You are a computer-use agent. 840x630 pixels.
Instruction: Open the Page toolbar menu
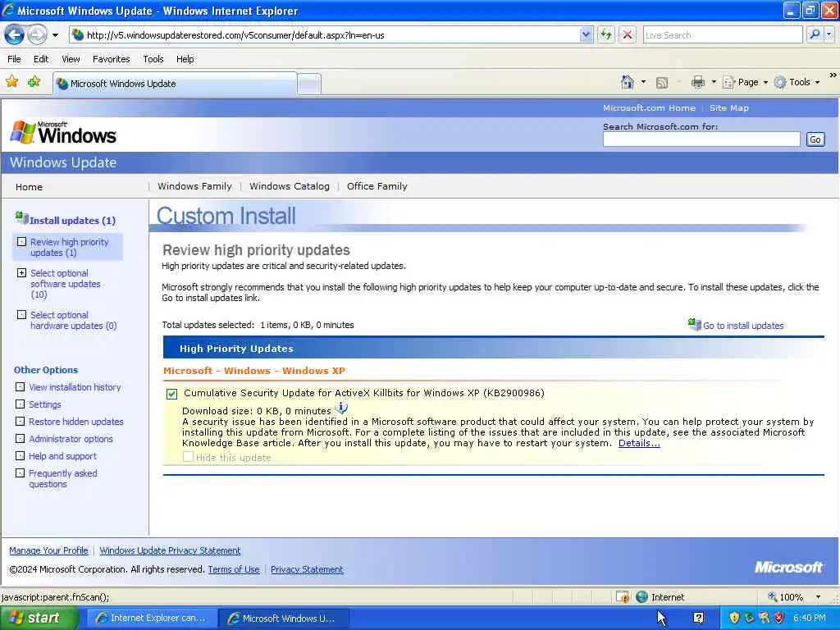pyautogui.click(x=746, y=82)
